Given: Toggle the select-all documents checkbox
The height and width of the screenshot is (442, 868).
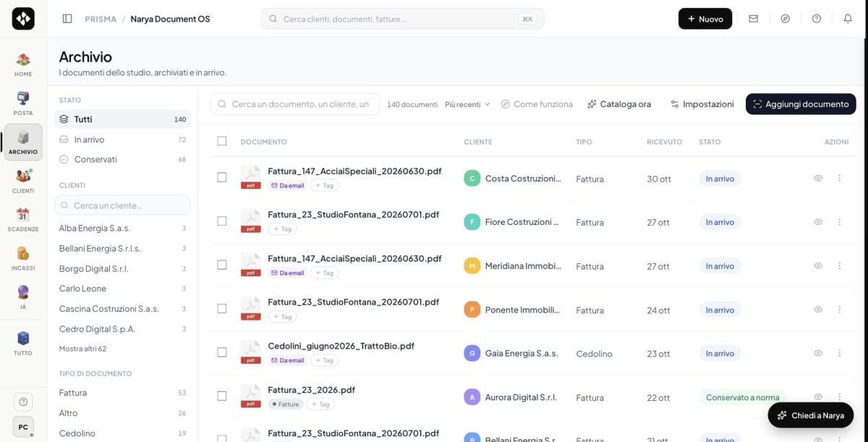Looking at the screenshot, I should tap(222, 141).
